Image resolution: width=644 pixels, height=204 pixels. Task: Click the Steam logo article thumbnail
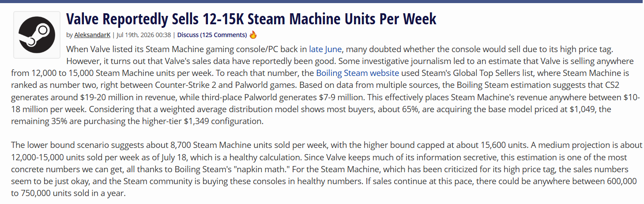pyautogui.click(x=37, y=35)
